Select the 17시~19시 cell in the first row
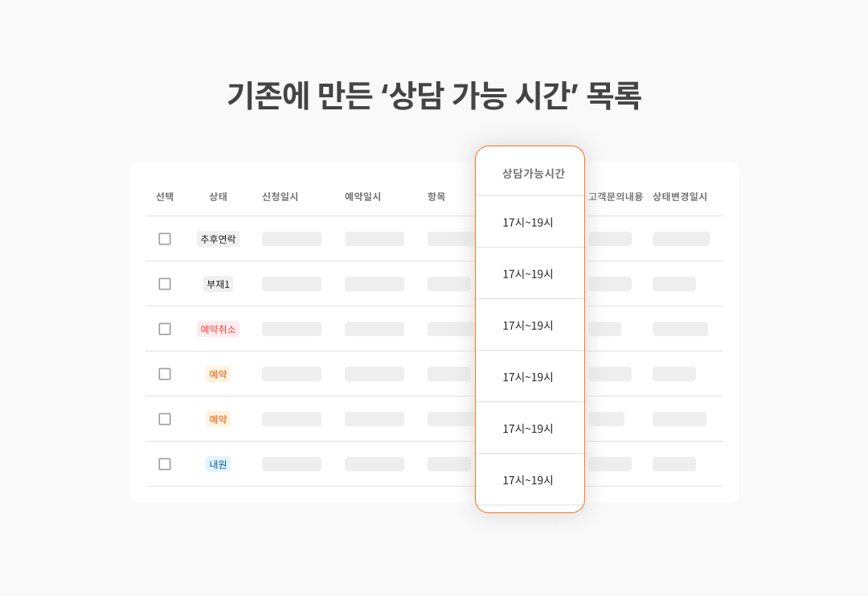The width and height of the screenshot is (868, 596). [x=527, y=223]
